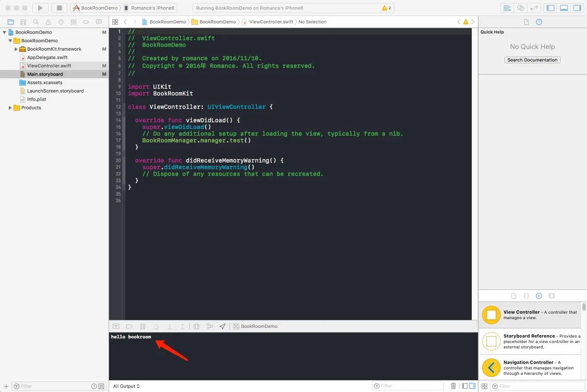Screen dimensions: 587x392
Task: Choose the Romance's iPhone6 run destination
Action: pyautogui.click(x=150, y=8)
